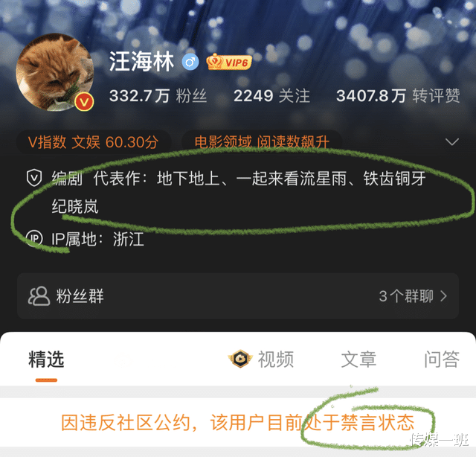
Task: Open the VIP6 membership badge
Action: point(229,62)
